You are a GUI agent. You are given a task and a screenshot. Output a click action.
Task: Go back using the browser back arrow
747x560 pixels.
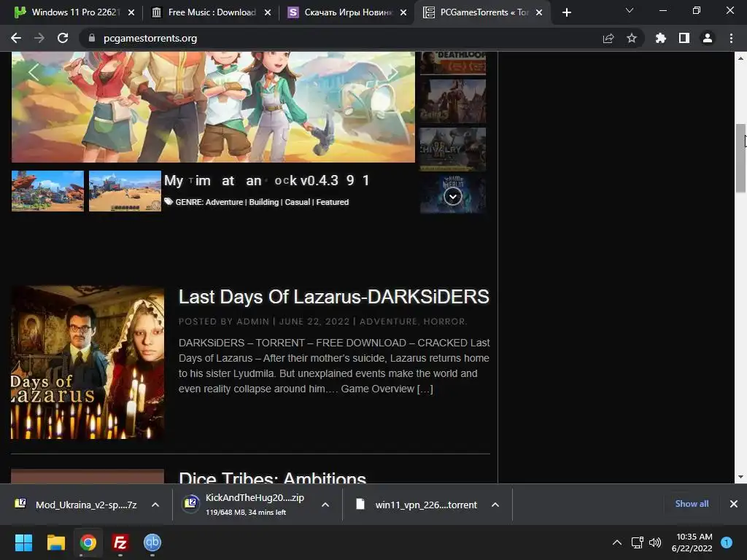pyautogui.click(x=16, y=38)
